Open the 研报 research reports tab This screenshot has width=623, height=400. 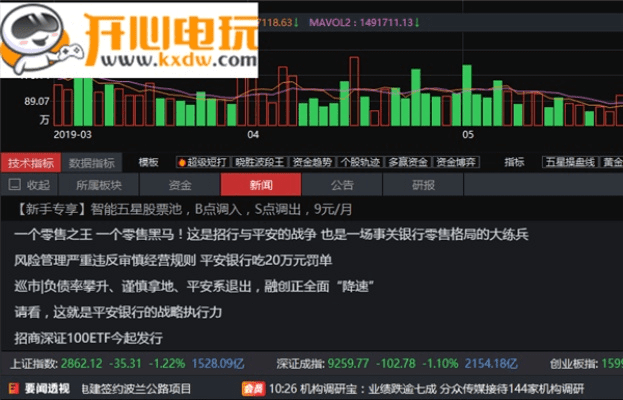[x=423, y=185]
